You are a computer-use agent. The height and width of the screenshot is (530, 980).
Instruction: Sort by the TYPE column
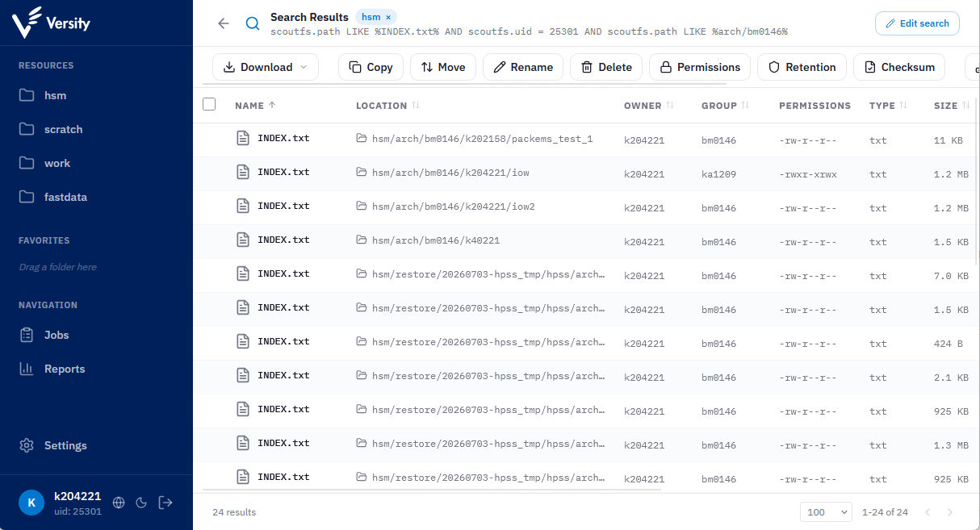(888, 106)
